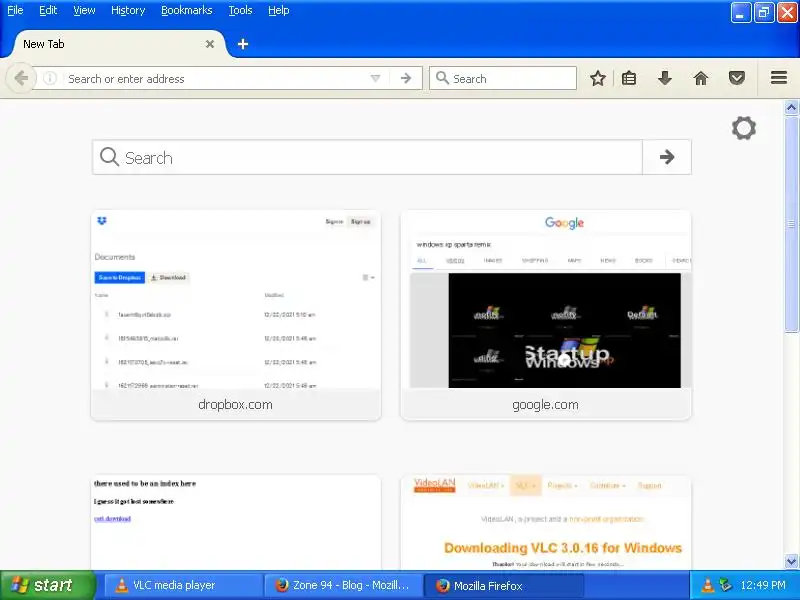
Task: Open the Pocket icon
Action: pyautogui.click(x=736, y=78)
